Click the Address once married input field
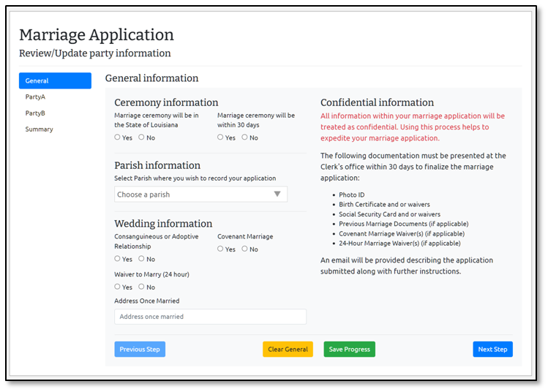The width and height of the screenshot is (548, 392). point(210,317)
